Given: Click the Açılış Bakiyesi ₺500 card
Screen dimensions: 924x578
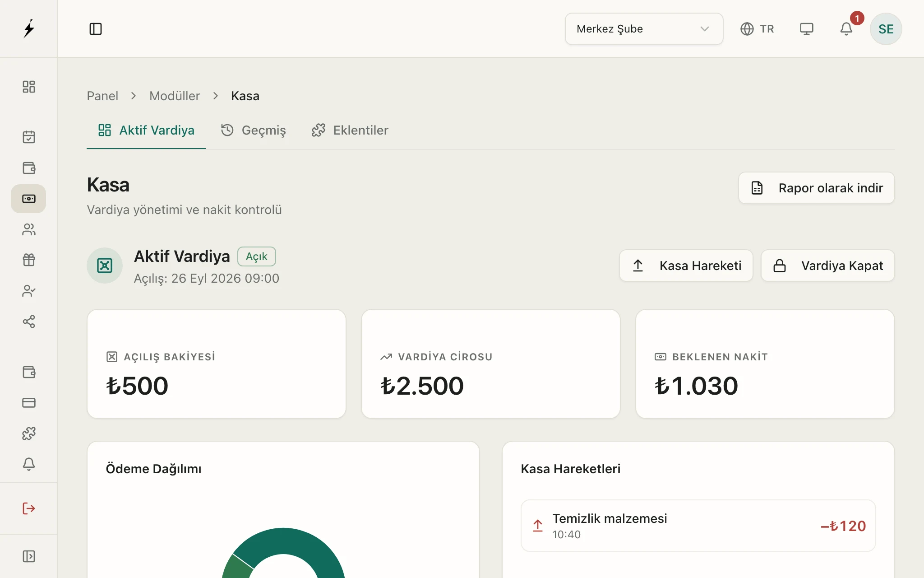Looking at the screenshot, I should (217, 364).
